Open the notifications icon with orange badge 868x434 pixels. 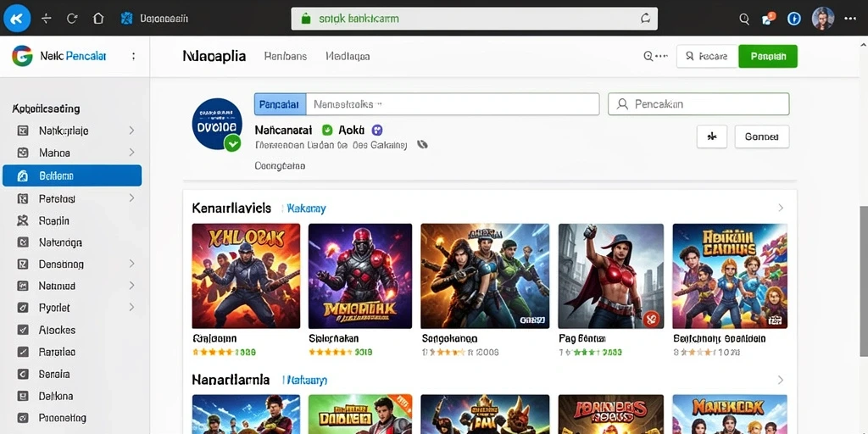pyautogui.click(x=768, y=19)
